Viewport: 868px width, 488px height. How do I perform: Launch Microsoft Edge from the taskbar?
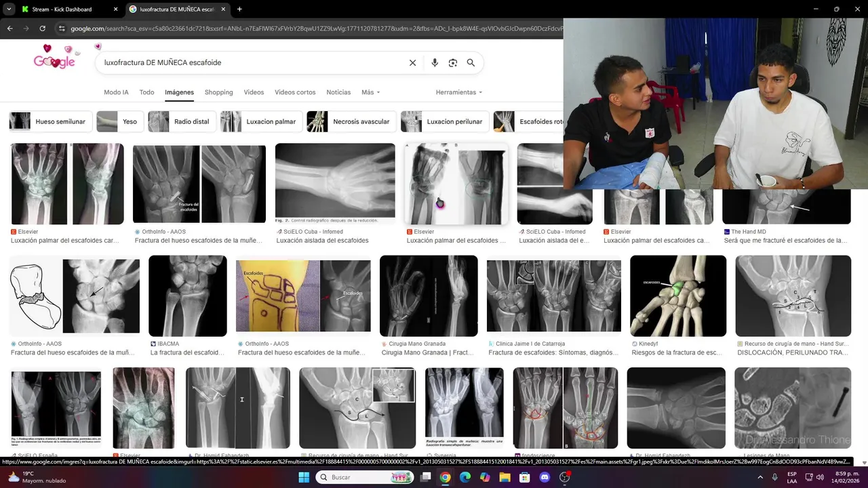point(465,477)
